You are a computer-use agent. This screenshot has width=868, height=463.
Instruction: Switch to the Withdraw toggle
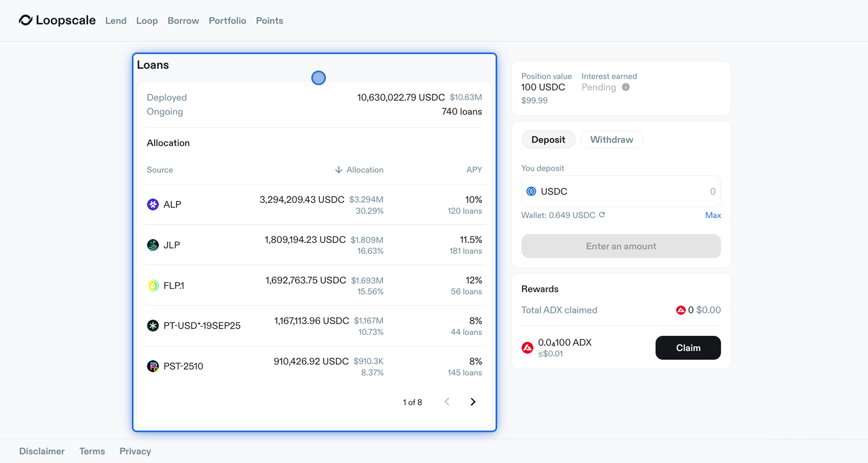point(611,140)
